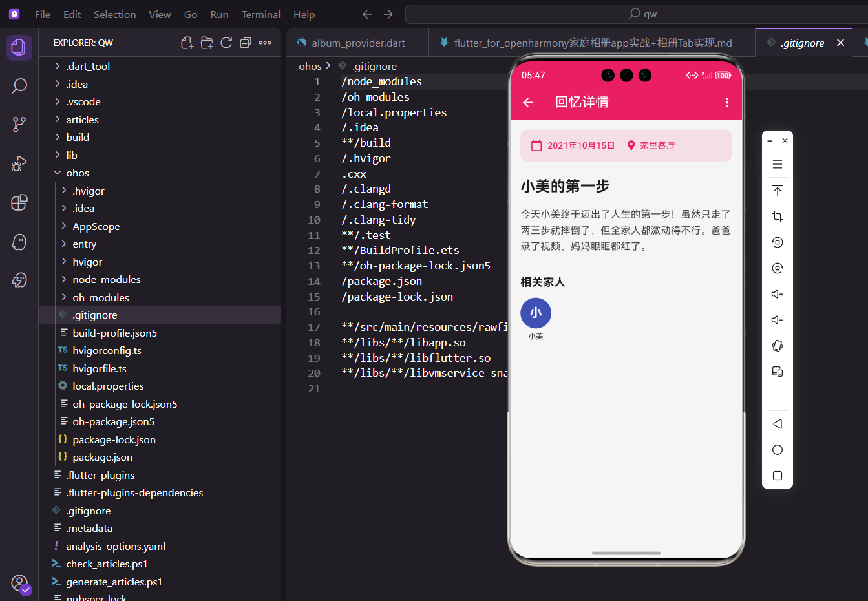The width and height of the screenshot is (868, 601).
Task: Switch to the album_provider.dart tab
Action: (x=357, y=43)
